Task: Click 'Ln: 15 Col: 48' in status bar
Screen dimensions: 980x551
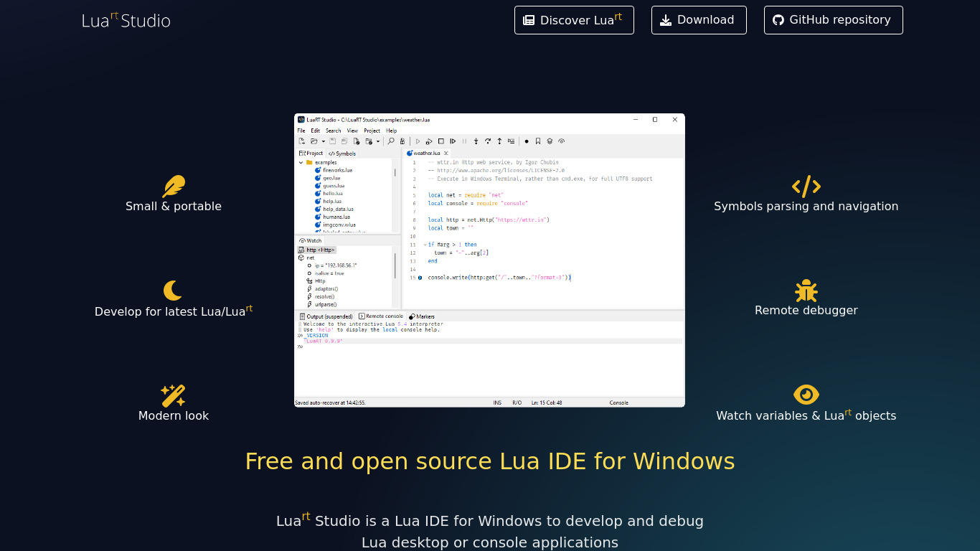Action: (547, 403)
